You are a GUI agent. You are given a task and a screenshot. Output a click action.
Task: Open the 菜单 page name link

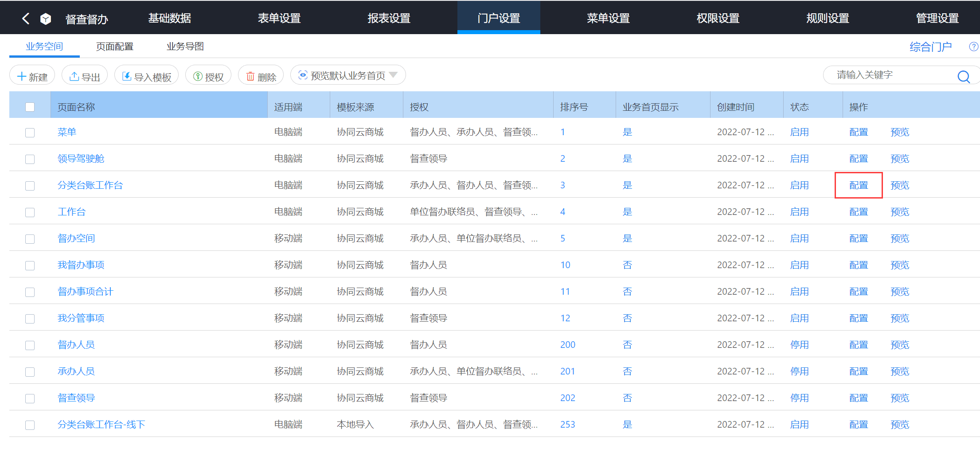pyautogui.click(x=67, y=132)
